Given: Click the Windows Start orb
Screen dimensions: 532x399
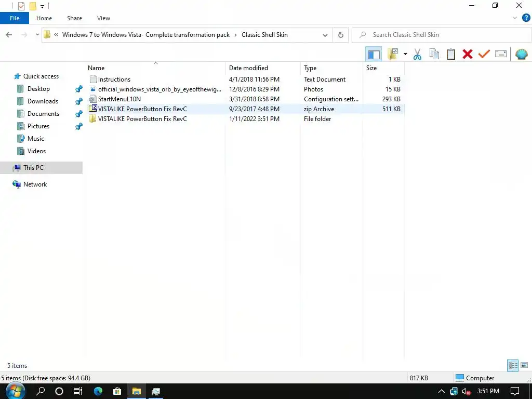Looking at the screenshot, I should [15, 391].
